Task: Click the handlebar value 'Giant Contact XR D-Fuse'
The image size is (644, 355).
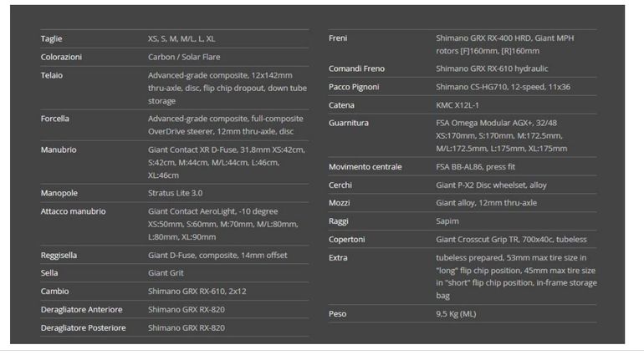Action: (x=192, y=150)
